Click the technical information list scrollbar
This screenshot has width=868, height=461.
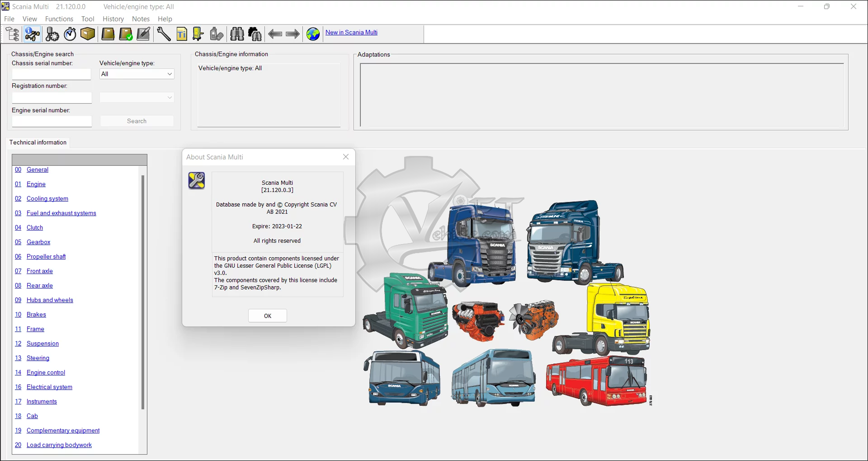(x=143, y=292)
